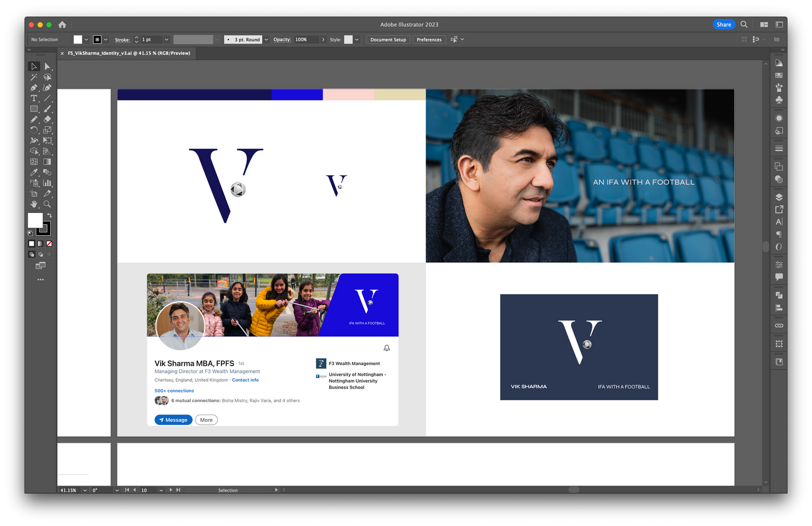Viewport: 812px width, 526px height.
Task: Go to previous artboard
Action: (135, 490)
